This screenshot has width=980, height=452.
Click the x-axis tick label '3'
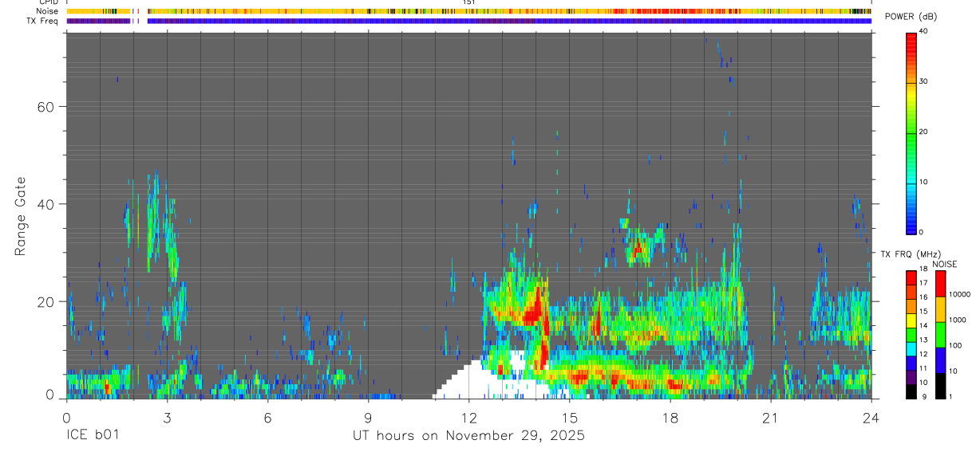167,418
